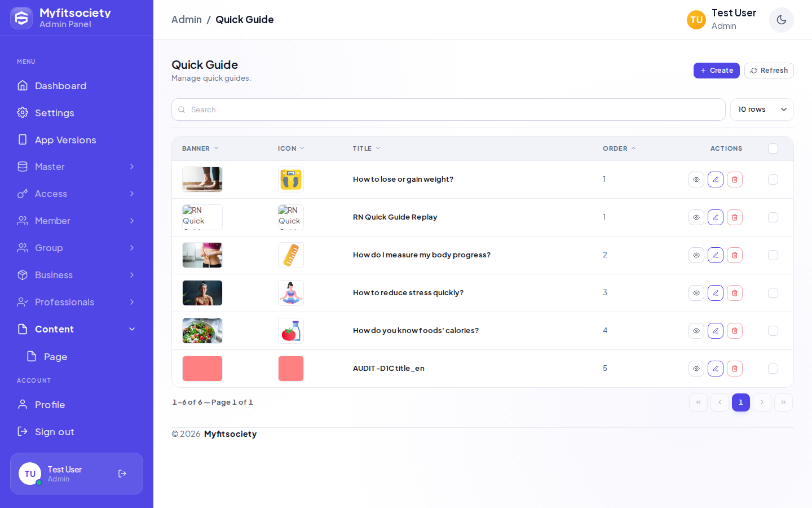Open the Dashboard menu item
Image resolution: width=812 pixels, height=508 pixels.
click(x=77, y=86)
